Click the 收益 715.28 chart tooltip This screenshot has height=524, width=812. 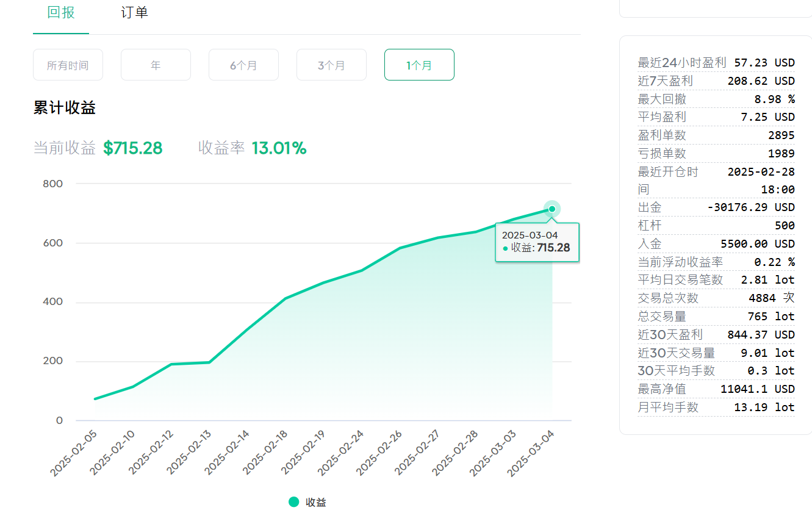537,242
